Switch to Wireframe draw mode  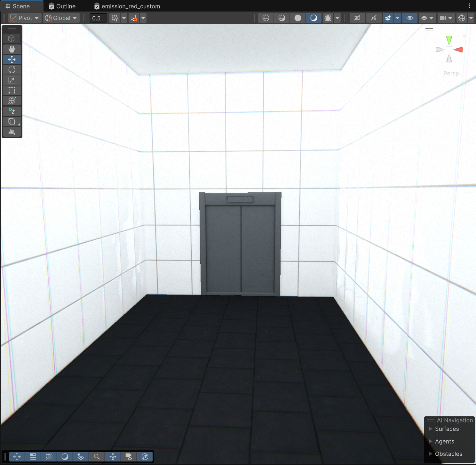point(266,18)
